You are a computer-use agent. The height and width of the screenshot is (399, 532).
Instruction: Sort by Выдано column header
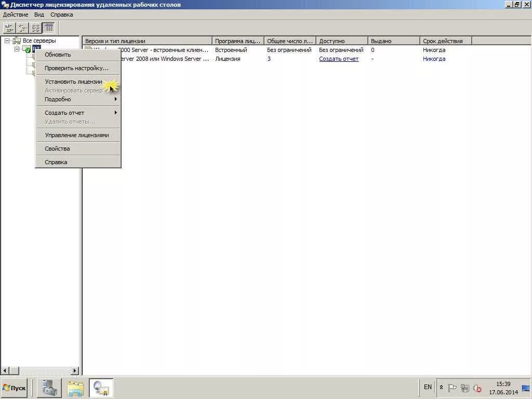click(x=394, y=41)
